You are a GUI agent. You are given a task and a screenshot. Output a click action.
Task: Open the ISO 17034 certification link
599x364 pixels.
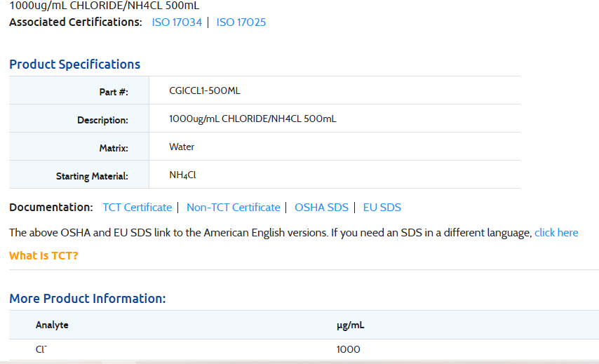(x=177, y=22)
